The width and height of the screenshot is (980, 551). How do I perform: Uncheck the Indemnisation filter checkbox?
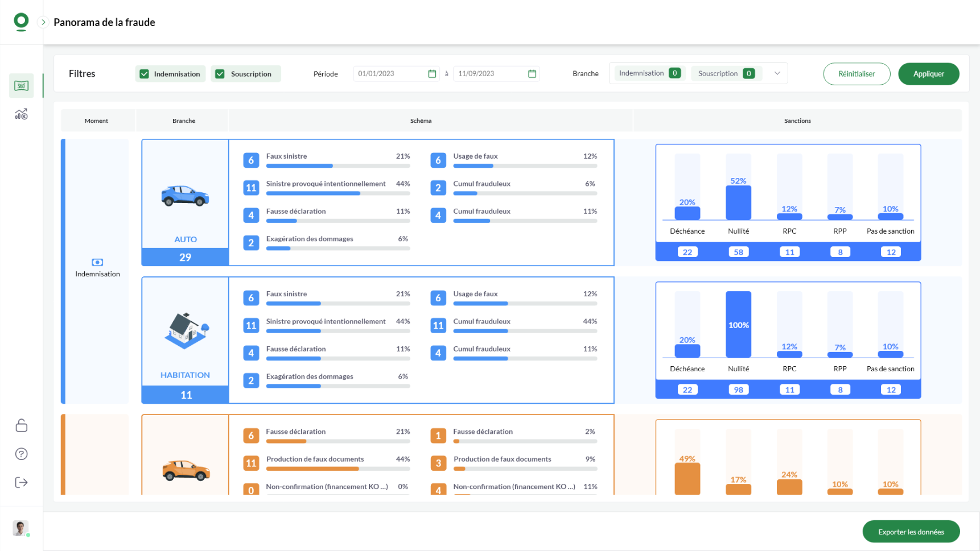coord(145,74)
